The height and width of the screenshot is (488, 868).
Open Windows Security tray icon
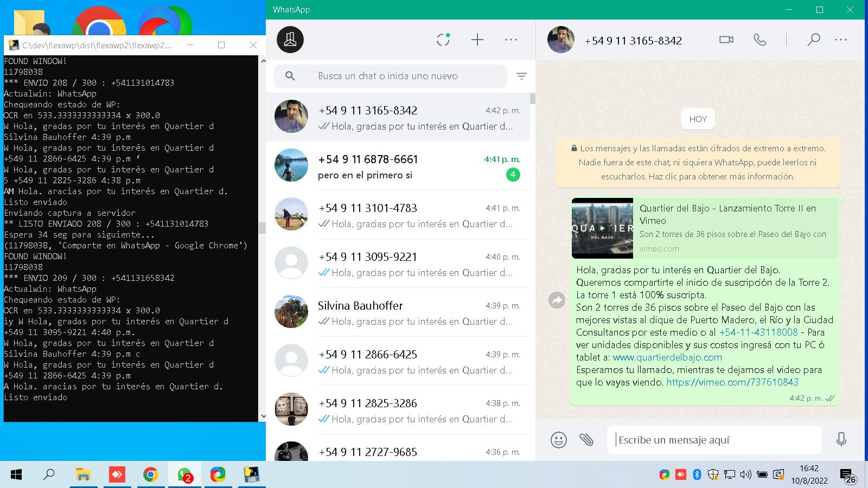[x=713, y=475]
